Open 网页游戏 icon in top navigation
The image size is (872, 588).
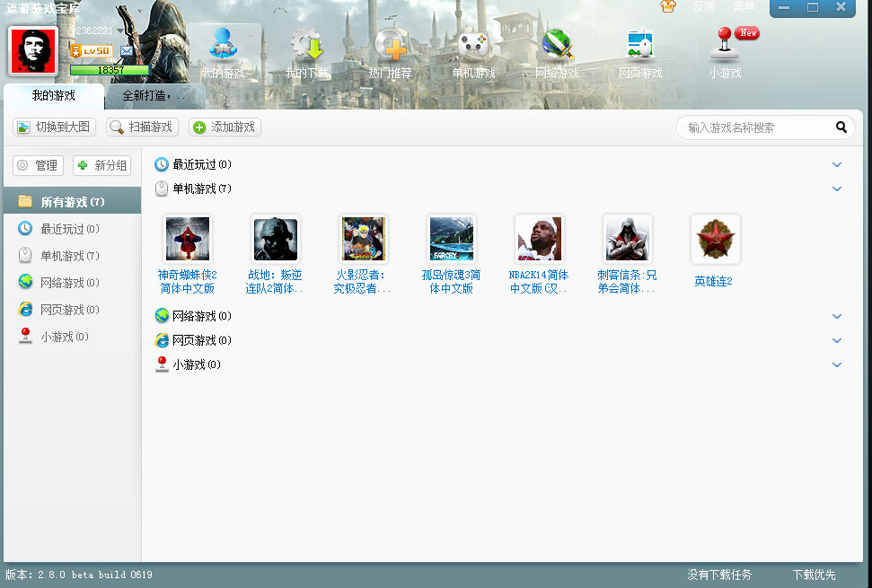[x=640, y=53]
